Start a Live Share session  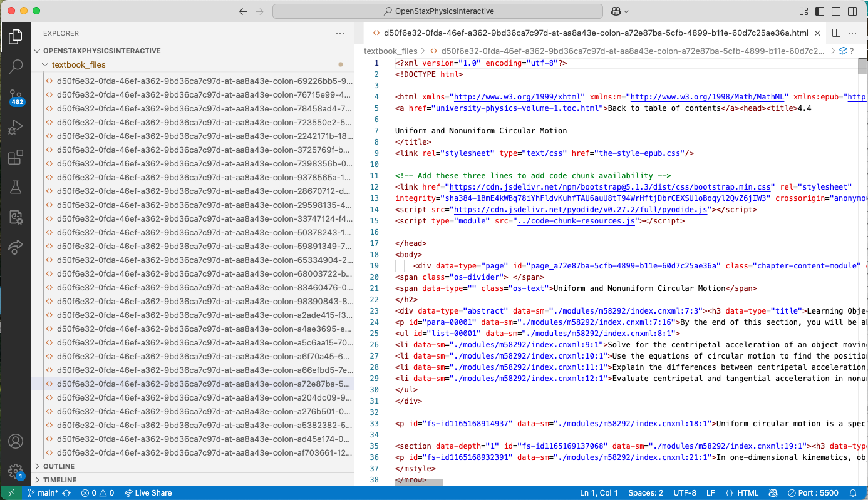tap(148, 492)
